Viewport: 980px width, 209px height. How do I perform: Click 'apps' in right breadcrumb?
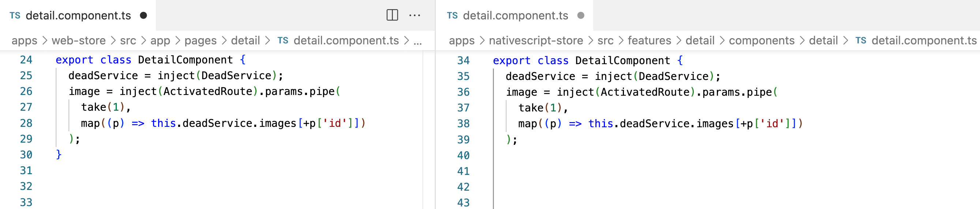click(461, 40)
